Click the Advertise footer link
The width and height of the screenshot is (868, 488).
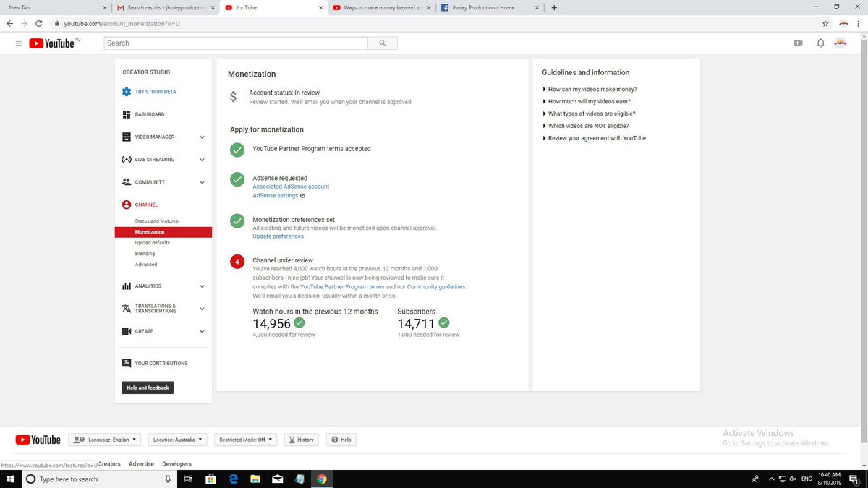click(141, 464)
